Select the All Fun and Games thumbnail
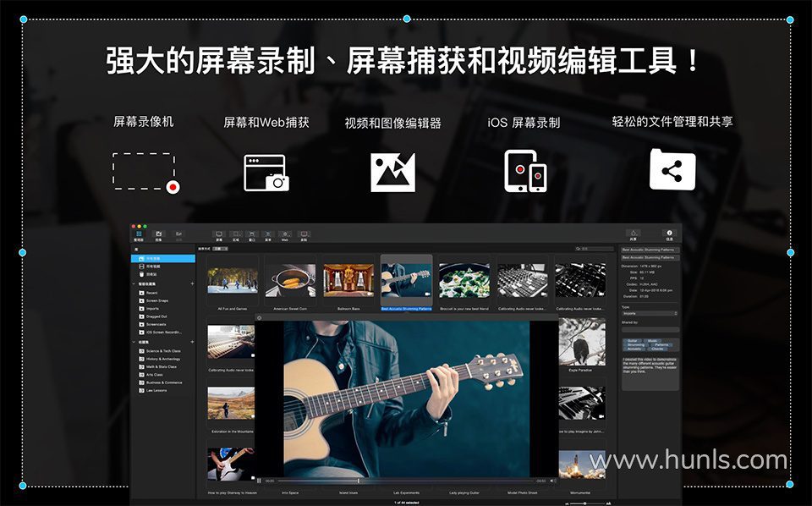 pyautogui.click(x=233, y=280)
